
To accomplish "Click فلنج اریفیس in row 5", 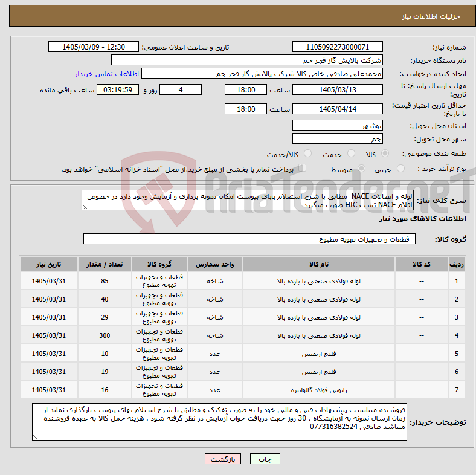I will click(x=319, y=354).
